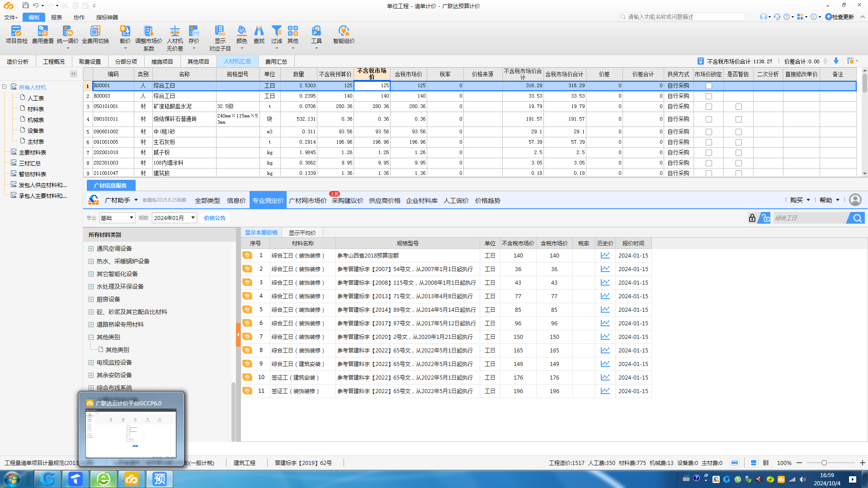Click the 价格公告 link

(215, 218)
